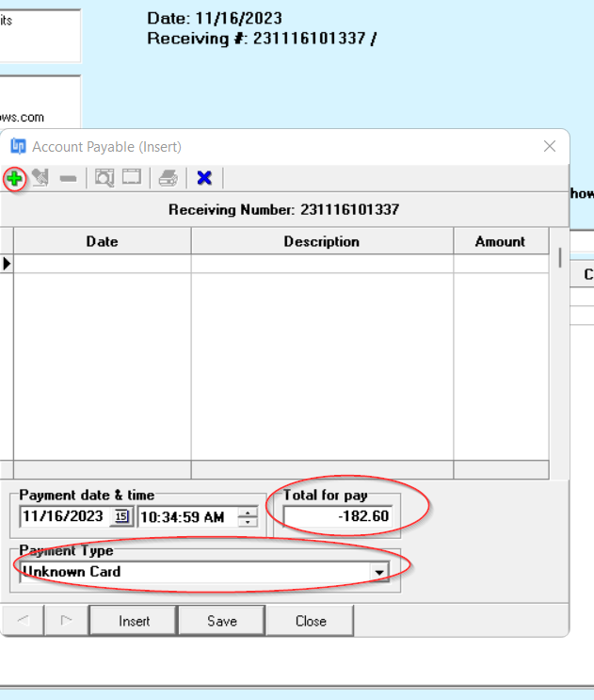This screenshot has width=594, height=700.
Task: Click the green plus add record icon
Action: click(x=14, y=179)
